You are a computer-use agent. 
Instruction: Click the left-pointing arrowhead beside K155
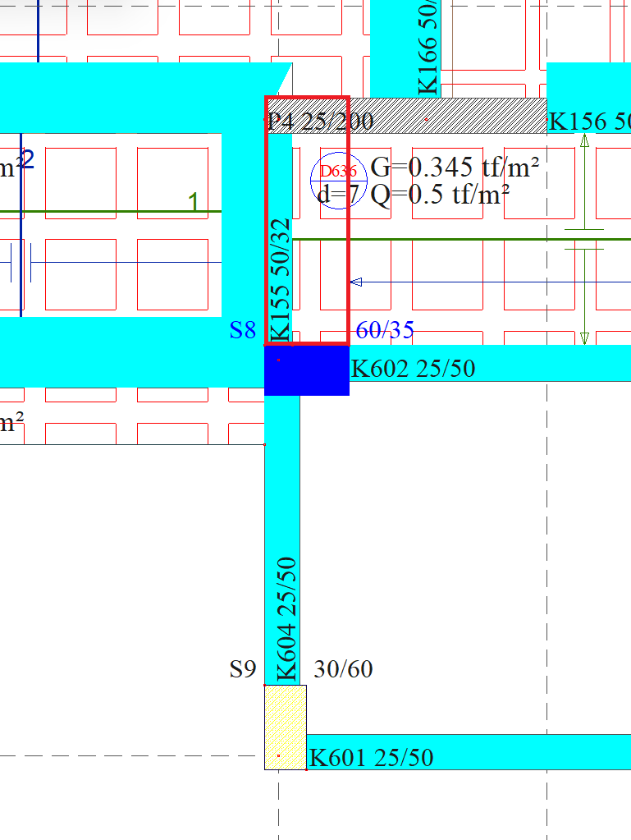point(356,282)
